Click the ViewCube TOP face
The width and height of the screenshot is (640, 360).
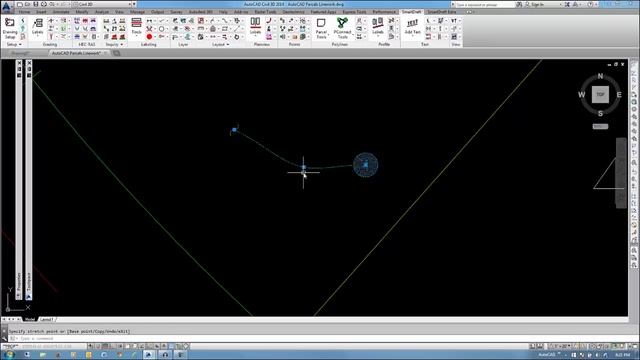click(600, 94)
